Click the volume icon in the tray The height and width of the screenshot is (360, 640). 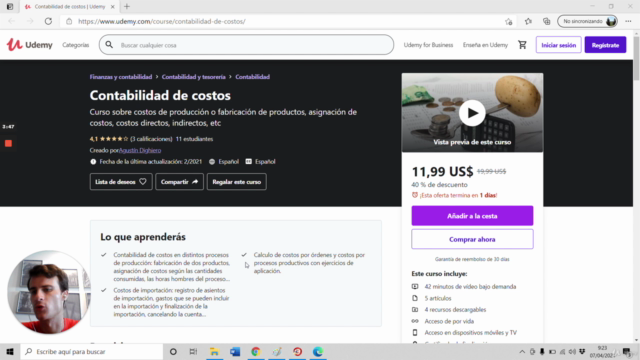(572, 352)
